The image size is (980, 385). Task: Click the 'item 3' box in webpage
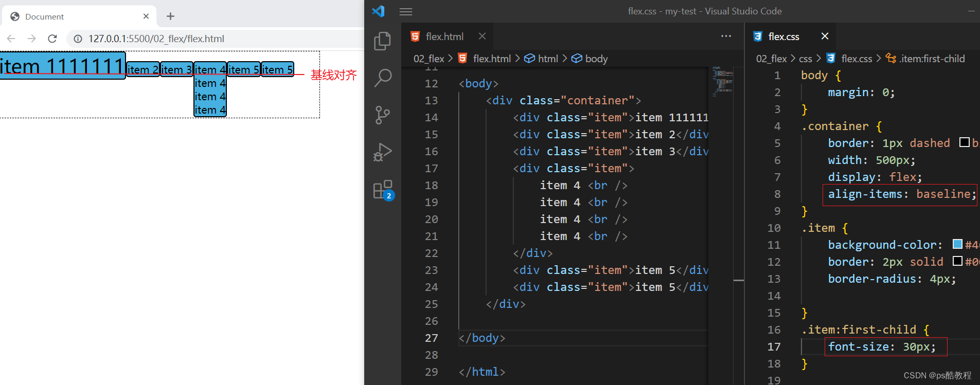[x=176, y=69]
